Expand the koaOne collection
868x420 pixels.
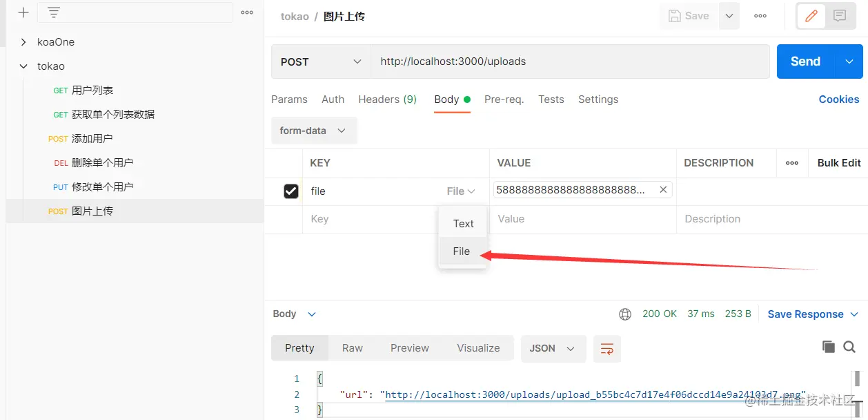23,42
